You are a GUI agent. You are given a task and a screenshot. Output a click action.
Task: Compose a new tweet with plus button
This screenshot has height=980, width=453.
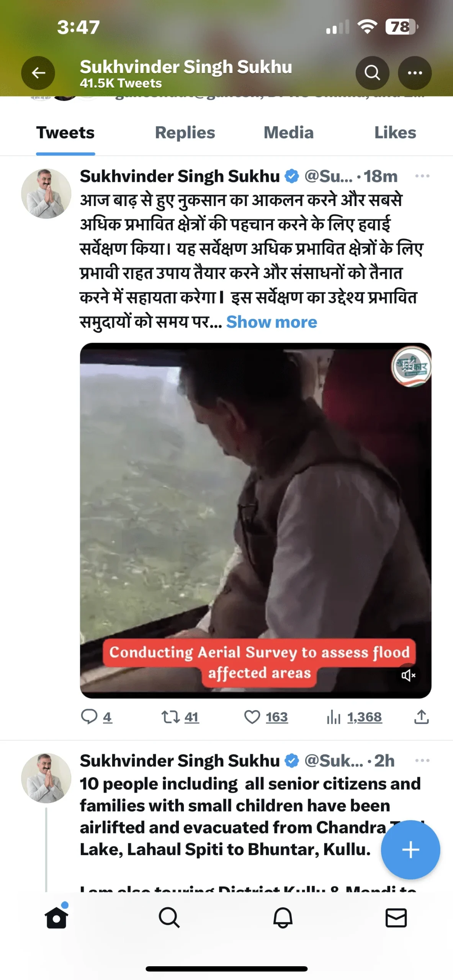[410, 849]
